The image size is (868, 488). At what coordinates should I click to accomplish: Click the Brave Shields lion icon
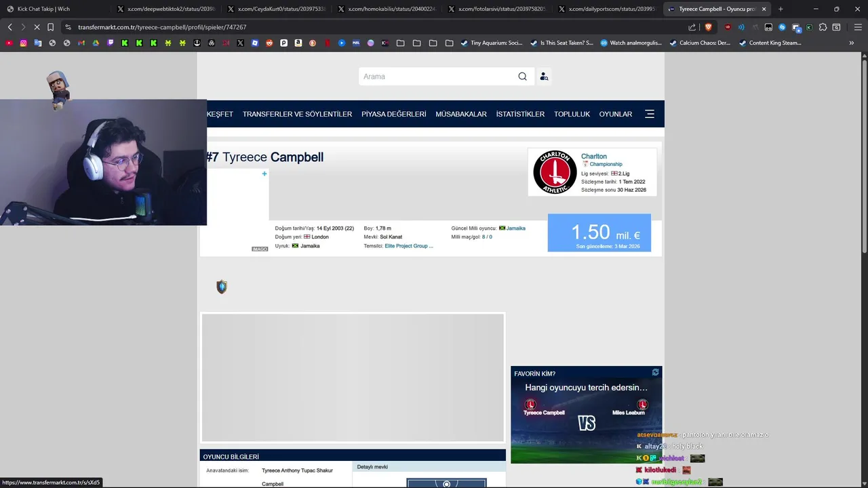(x=709, y=27)
